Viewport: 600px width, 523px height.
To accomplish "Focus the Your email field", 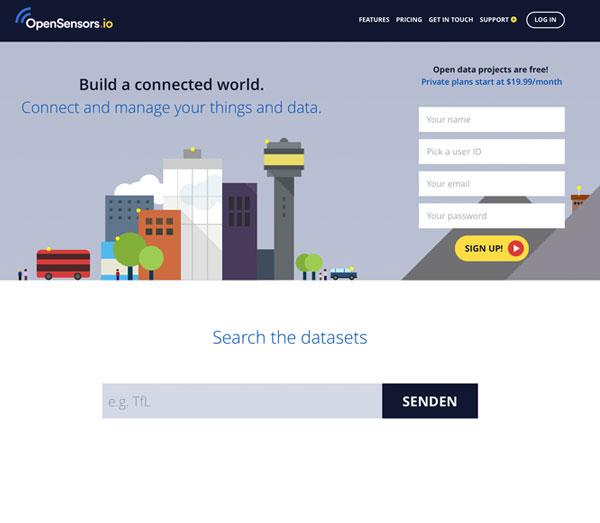I will coord(491,184).
